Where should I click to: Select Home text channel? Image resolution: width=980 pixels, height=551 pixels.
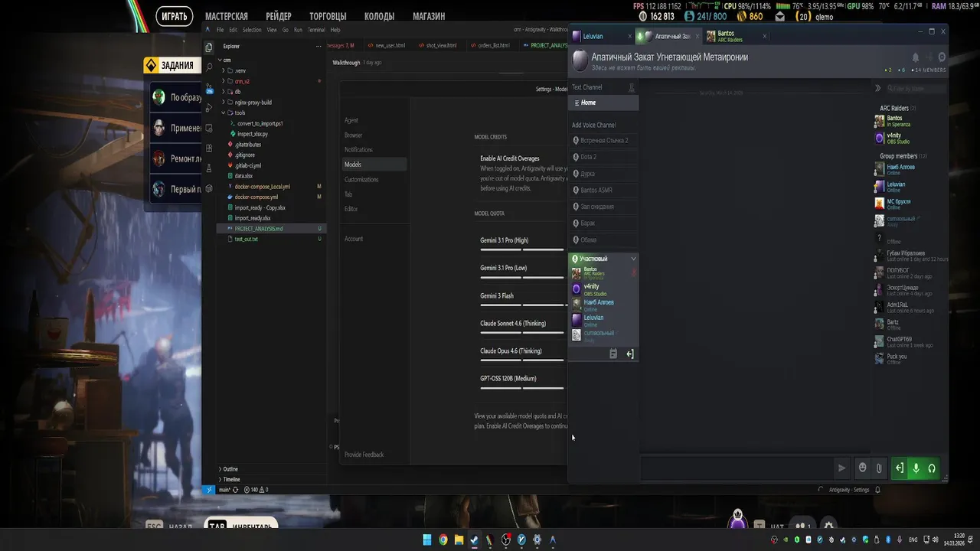pos(603,103)
